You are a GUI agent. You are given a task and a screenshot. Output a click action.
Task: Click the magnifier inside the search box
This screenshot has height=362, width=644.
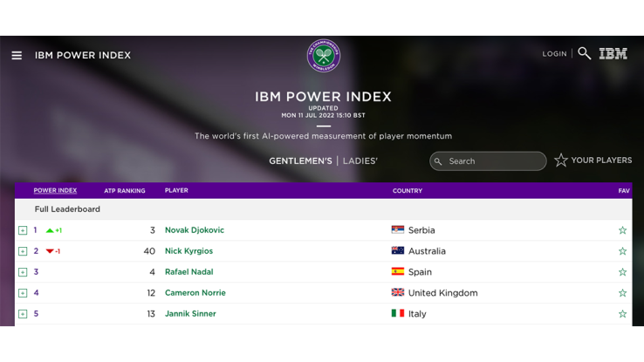tap(438, 161)
